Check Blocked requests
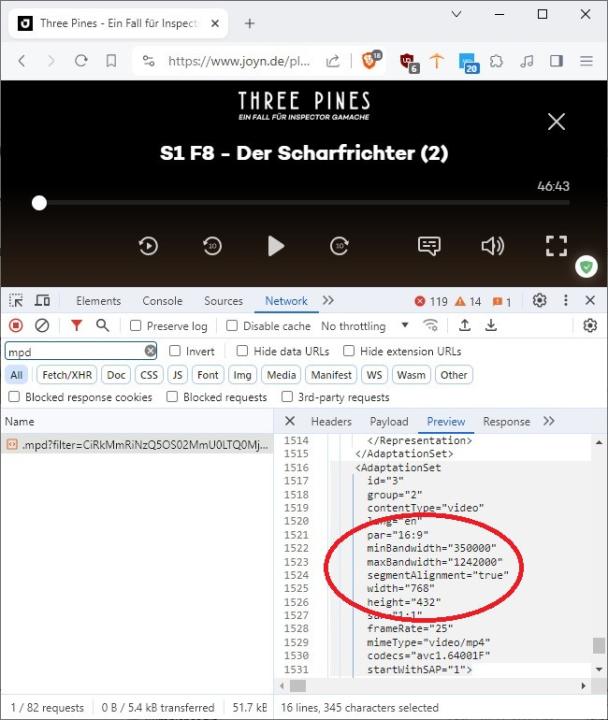 point(172,397)
